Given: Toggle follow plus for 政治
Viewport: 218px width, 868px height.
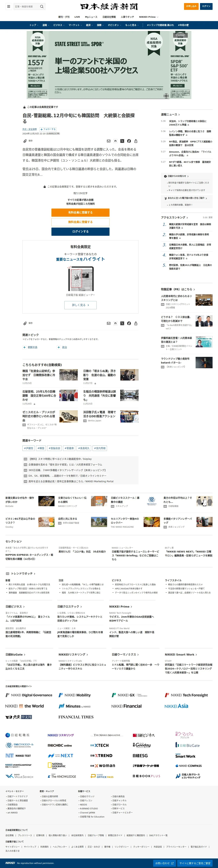Looking at the screenshot, I should (59, 347).
